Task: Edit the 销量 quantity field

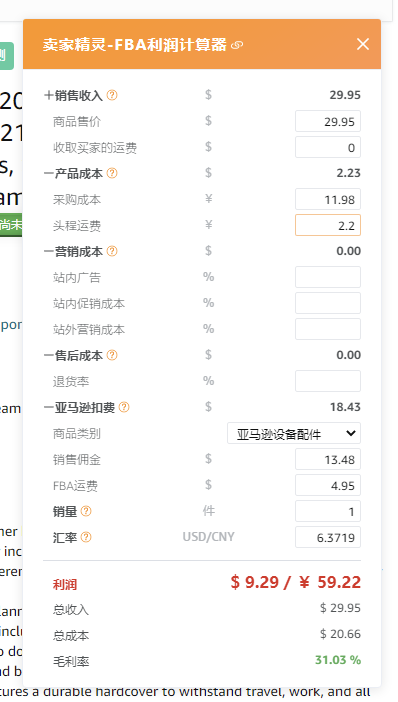Action: pos(328,511)
